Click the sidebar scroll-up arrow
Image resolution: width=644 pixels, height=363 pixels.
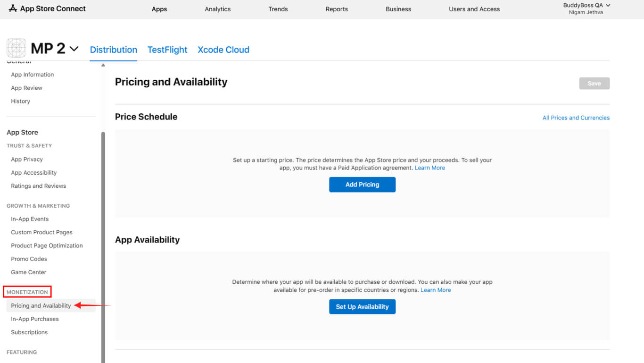point(103,65)
